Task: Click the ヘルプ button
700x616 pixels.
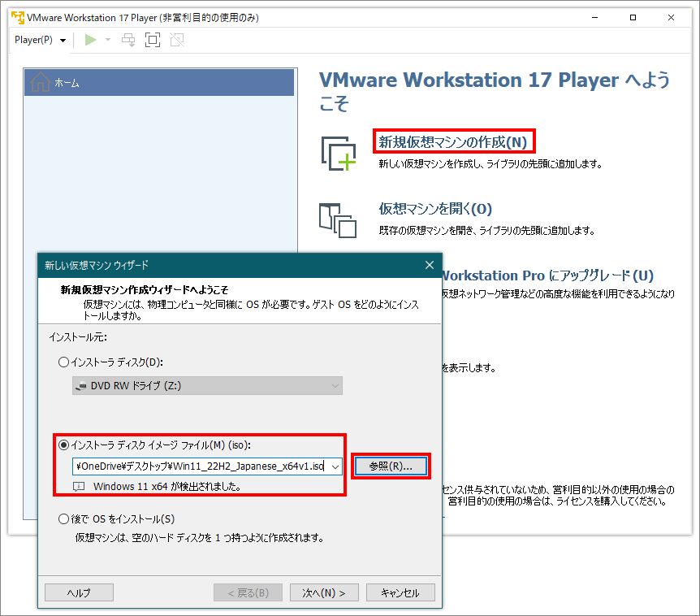Action: click(x=79, y=592)
